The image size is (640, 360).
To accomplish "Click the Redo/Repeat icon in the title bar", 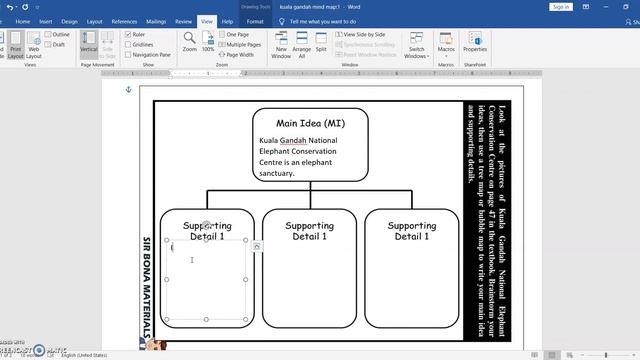I will [x=25, y=7].
